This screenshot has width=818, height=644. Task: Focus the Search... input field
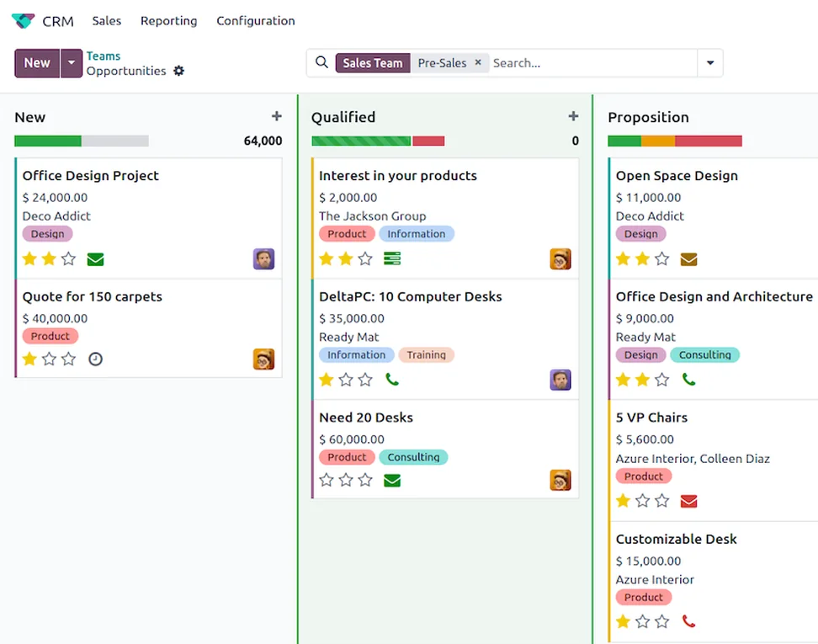[592, 62]
